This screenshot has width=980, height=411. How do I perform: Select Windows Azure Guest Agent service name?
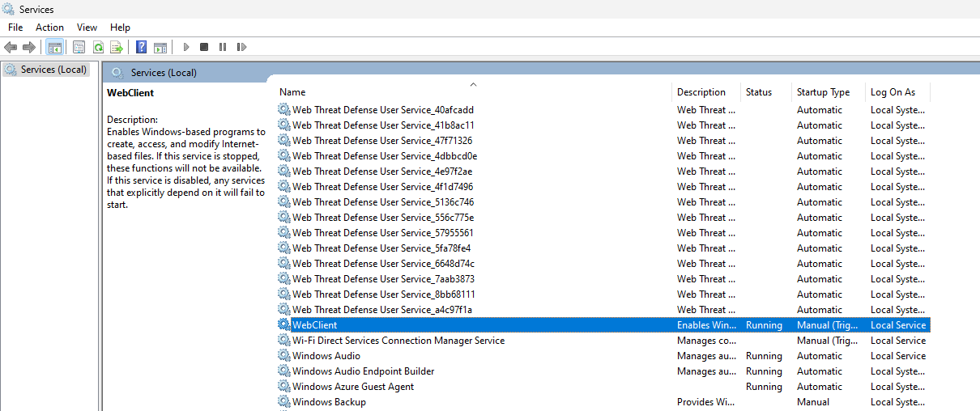point(353,387)
